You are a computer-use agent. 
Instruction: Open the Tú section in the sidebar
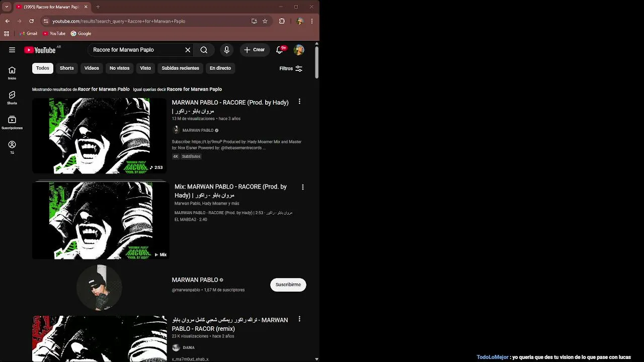(12, 147)
